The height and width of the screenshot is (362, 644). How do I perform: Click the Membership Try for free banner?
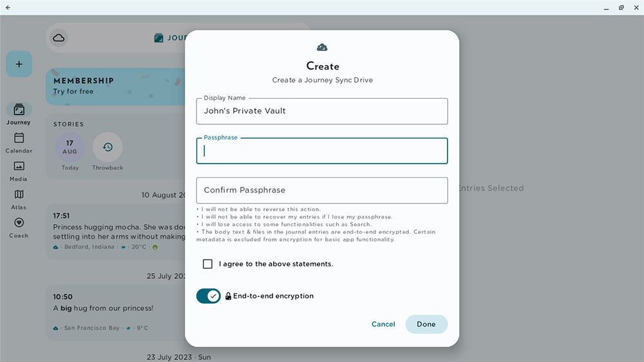pyautogui.click(x=115, y=86)
